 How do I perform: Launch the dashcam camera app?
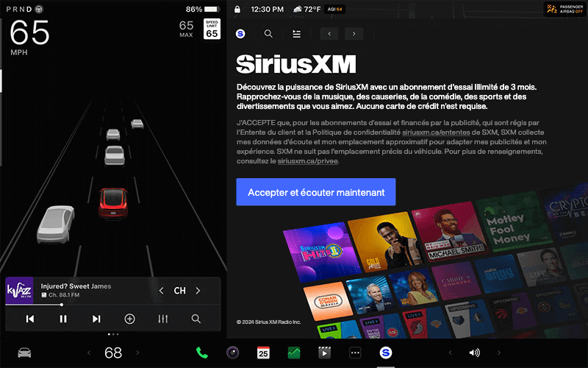233,353
